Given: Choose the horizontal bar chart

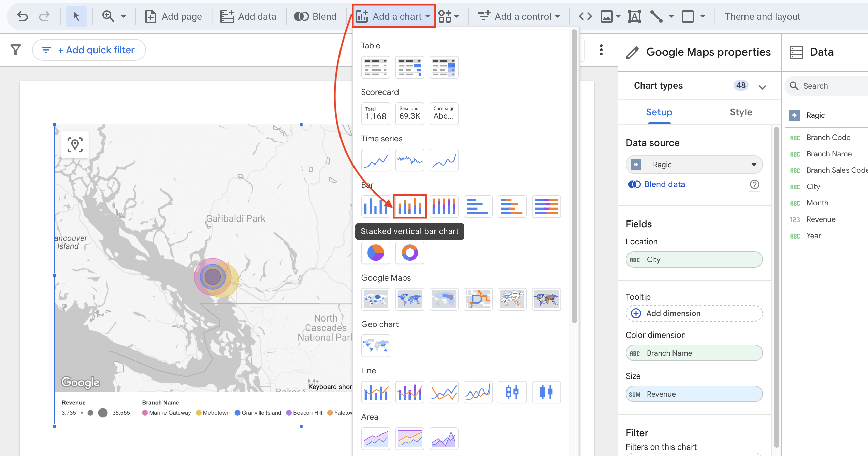Looking at the screenshot, I should point(478,206).
